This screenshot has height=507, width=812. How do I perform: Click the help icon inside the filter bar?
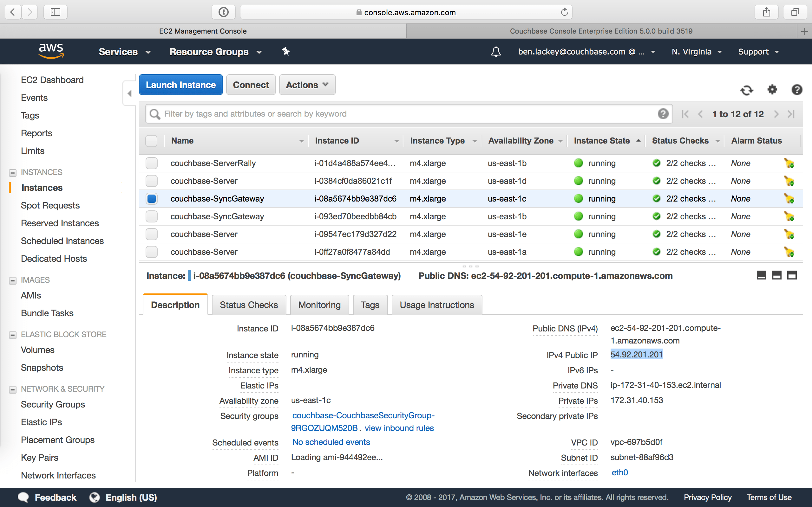663,114
